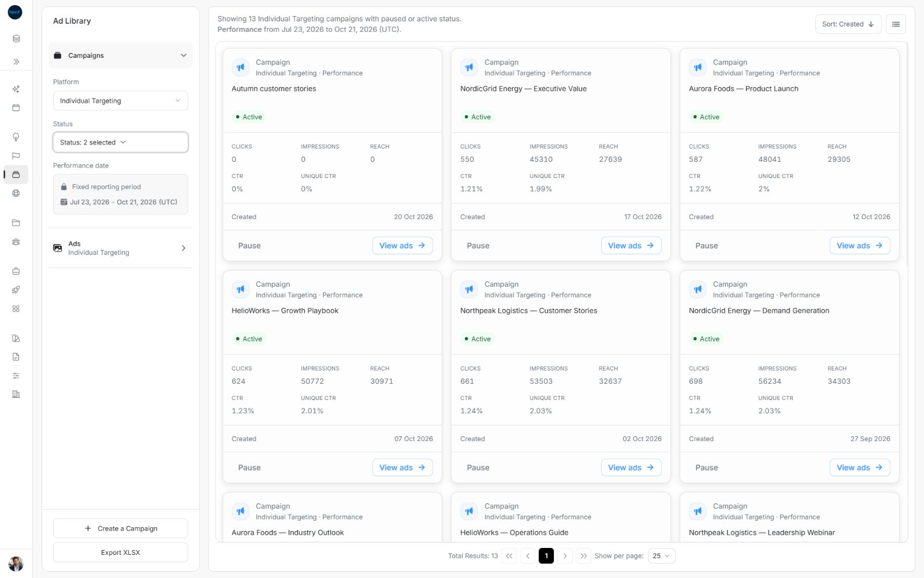
Task: Click the Aurora Foods — Industry Outlook title
Action: coord(288,533)
